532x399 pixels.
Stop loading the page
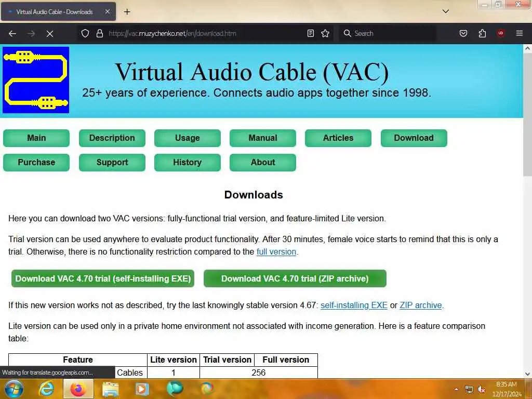pos(50,34)
